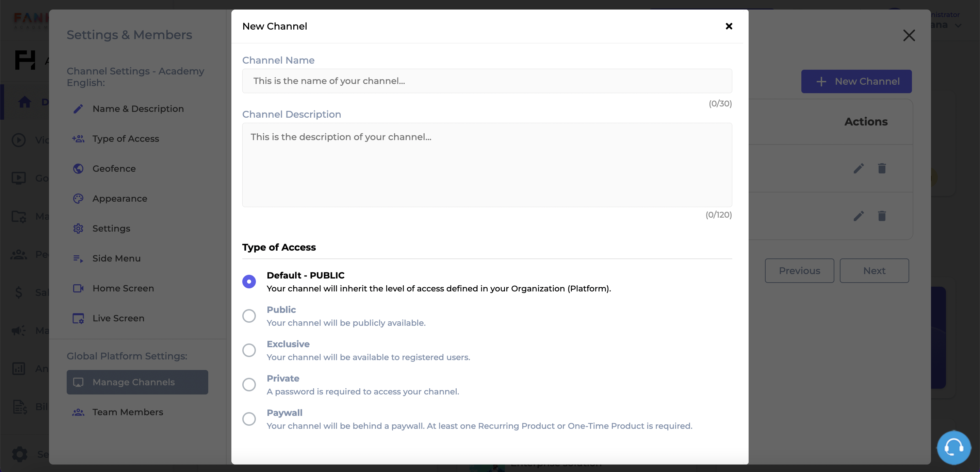Click the folder-gear icon in left navigation
The width and height of the screenshot is (980, 472).
click(x=19, y=216)
